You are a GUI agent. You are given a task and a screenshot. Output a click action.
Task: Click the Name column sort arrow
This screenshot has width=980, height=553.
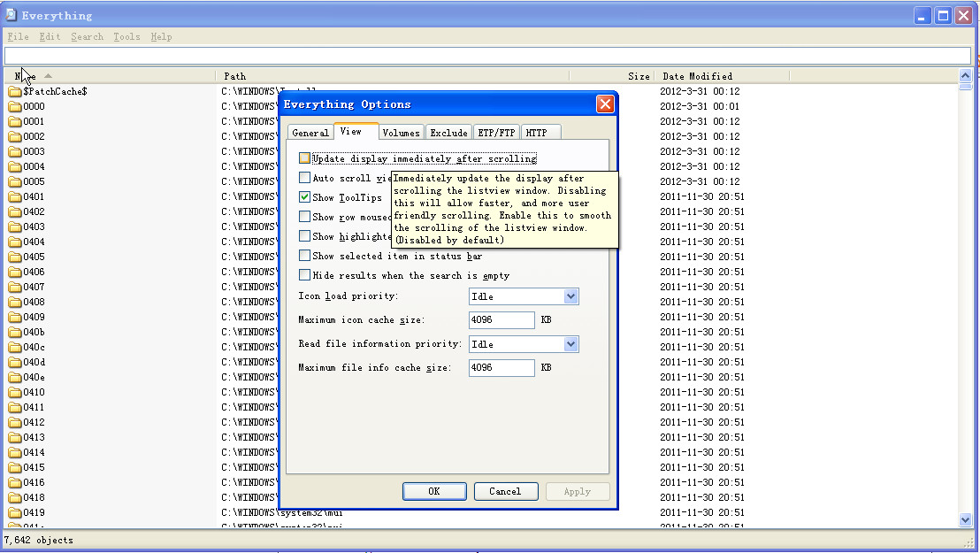(48, 76)
